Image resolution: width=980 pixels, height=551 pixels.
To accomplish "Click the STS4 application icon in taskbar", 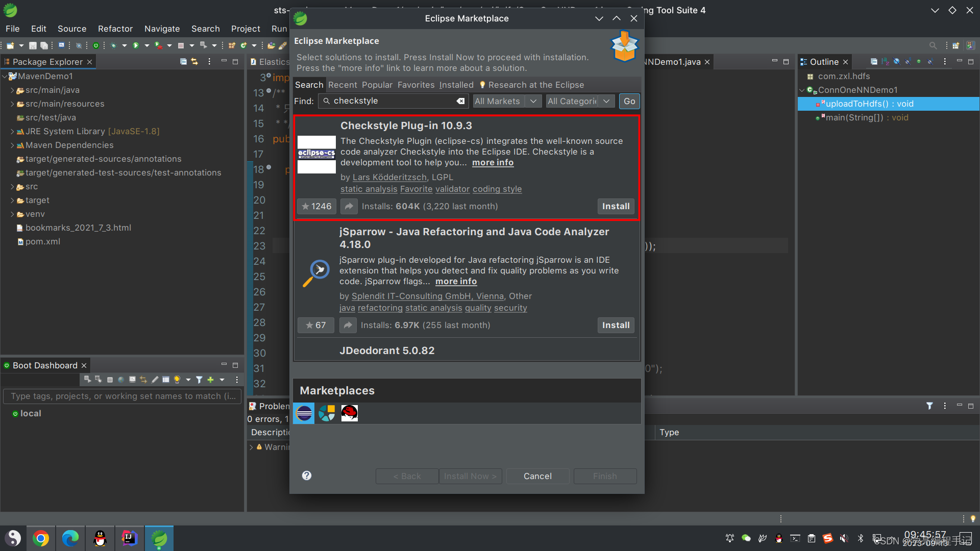I will coord(160,538).
